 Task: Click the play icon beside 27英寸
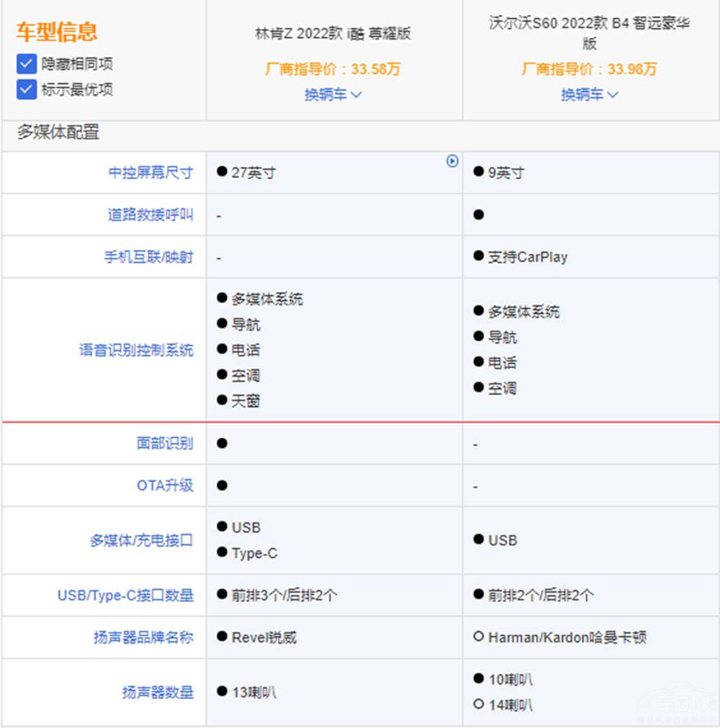point(452,161)
